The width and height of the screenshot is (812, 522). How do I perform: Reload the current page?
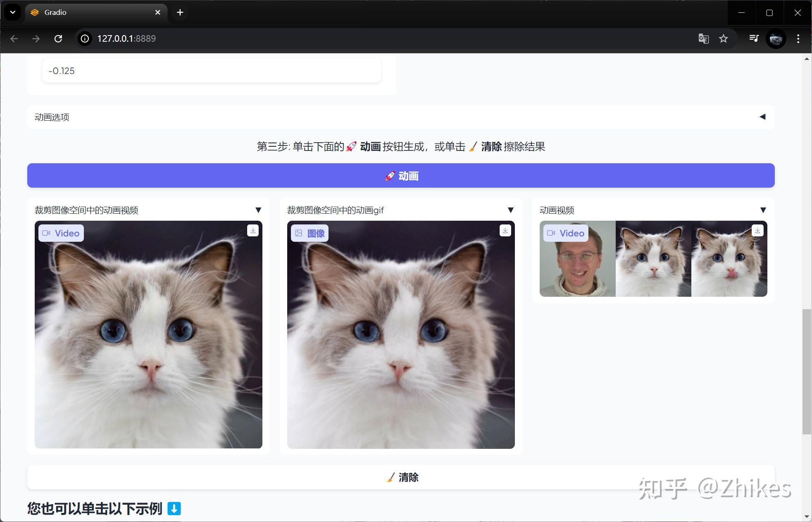[x=58, y=38]
